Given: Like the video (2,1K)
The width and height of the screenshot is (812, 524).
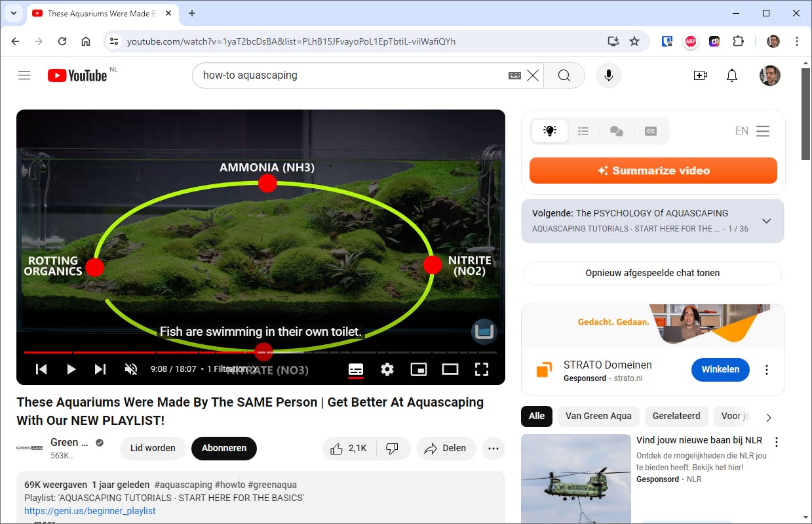Looking at the screenshot, I should 349,449.
